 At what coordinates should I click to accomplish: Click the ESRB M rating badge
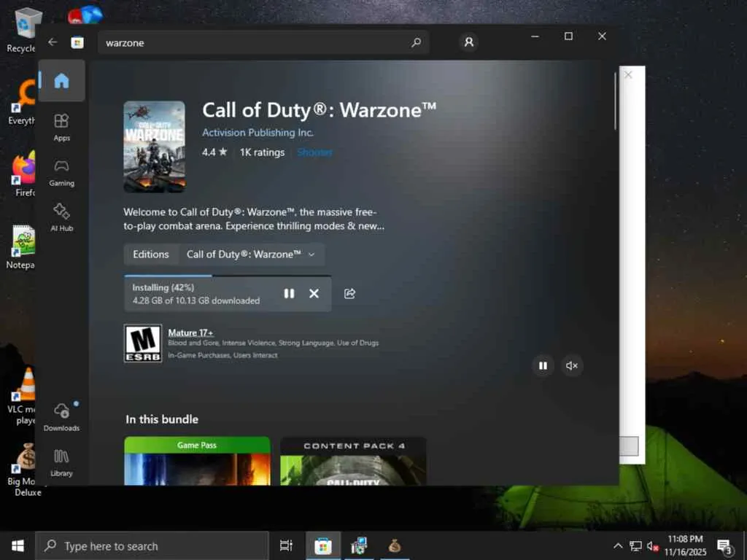tap(143, 343)
